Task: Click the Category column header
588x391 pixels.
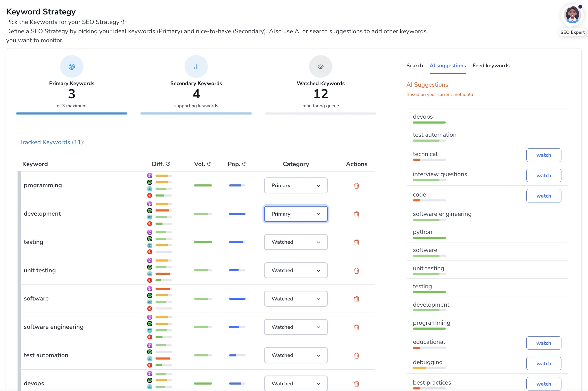Action: pyautogui.click(x=296, y=164)
